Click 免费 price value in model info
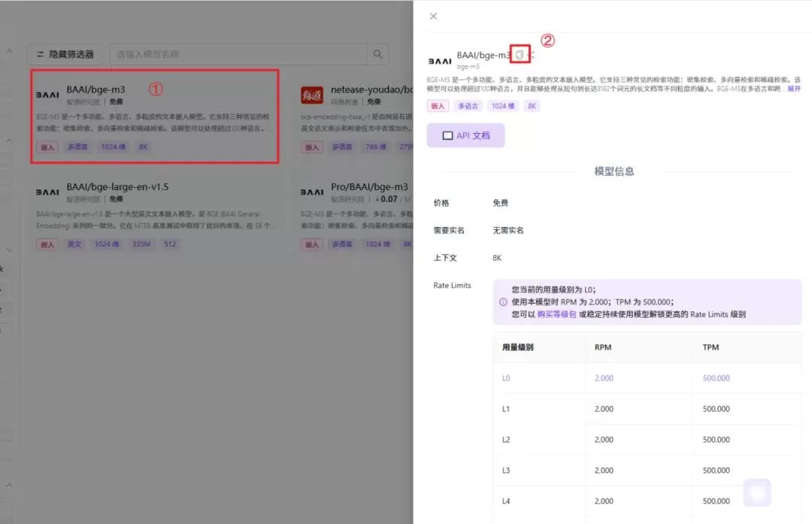Screen dimensions: 812x524 pos(500,203)
